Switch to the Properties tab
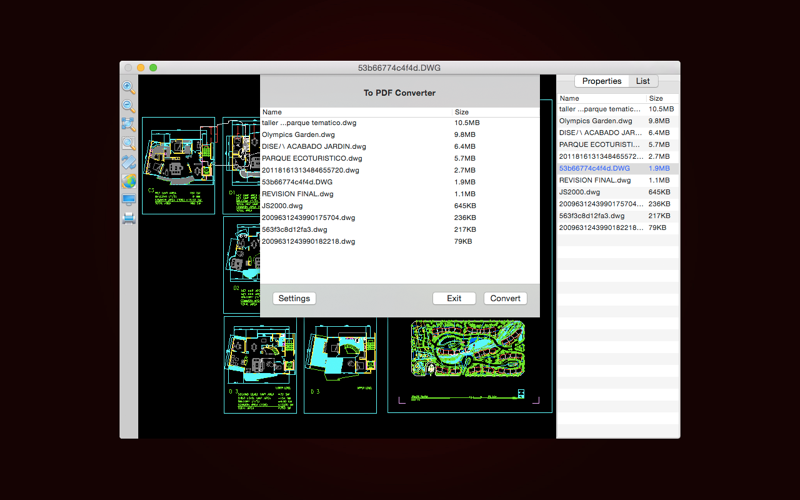This screenshot has height=500, width=800. (602, 81)
